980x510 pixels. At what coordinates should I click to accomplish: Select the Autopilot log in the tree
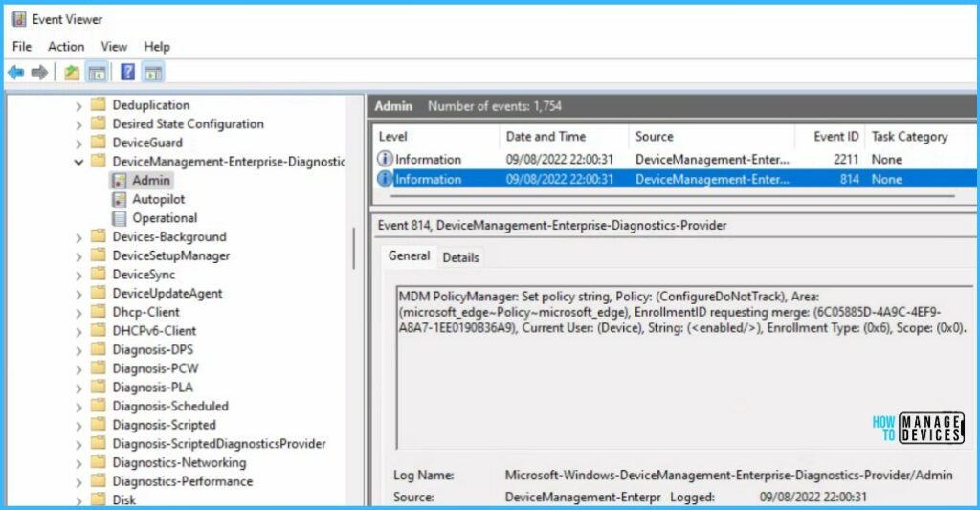[x=158, y=199]
